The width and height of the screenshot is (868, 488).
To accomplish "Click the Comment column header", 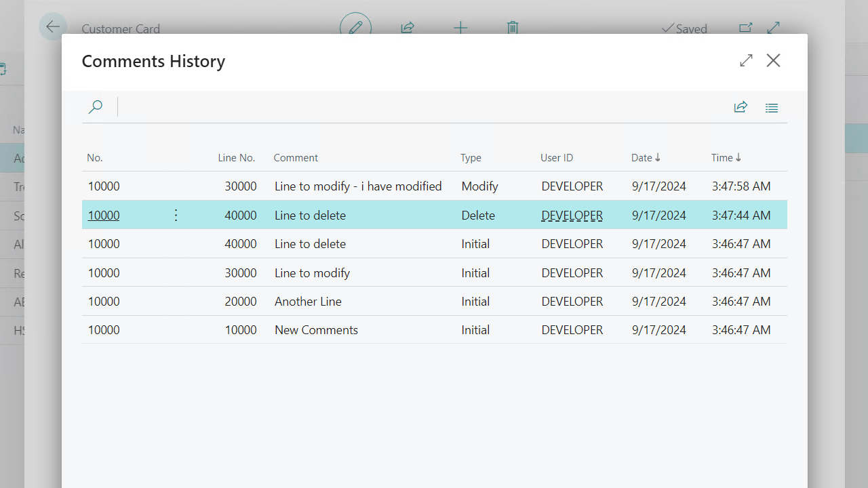I will point(296,158).
